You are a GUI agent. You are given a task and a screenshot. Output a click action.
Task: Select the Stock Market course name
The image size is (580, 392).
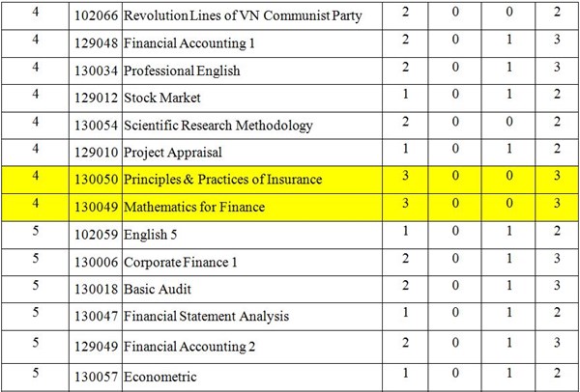click(163, 98)
